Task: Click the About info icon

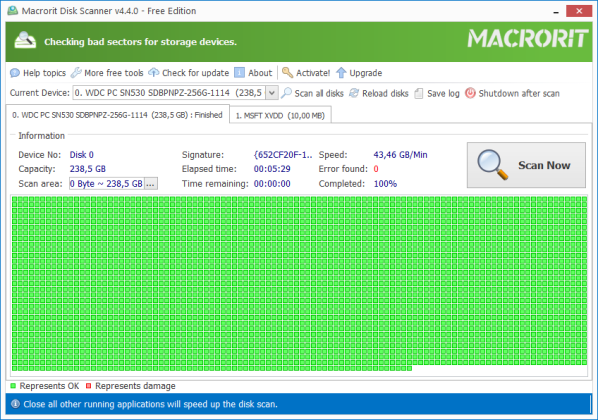Action: [239, 72]
